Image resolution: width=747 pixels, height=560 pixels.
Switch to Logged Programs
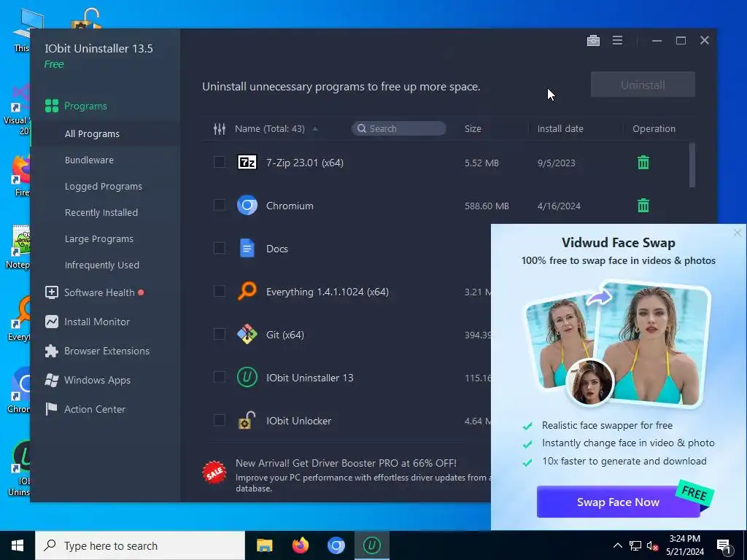point(104,186)
